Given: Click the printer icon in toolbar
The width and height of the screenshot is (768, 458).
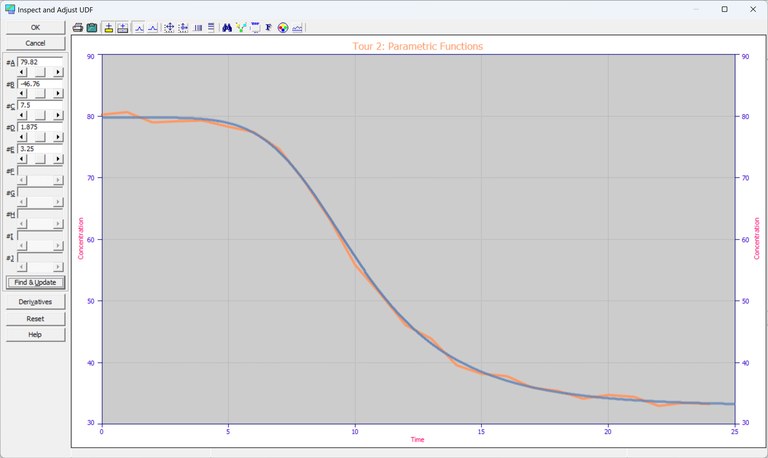Looking at the screenshot, I should point(77,28).
